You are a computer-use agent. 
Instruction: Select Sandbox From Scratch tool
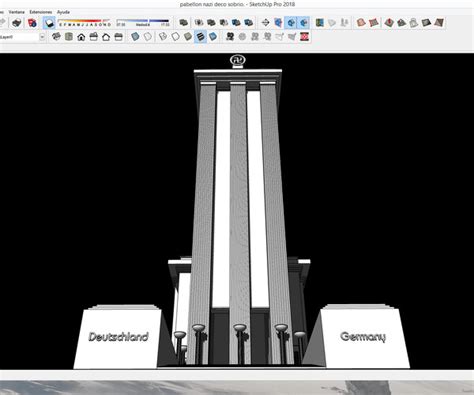(x=374, y=23)
